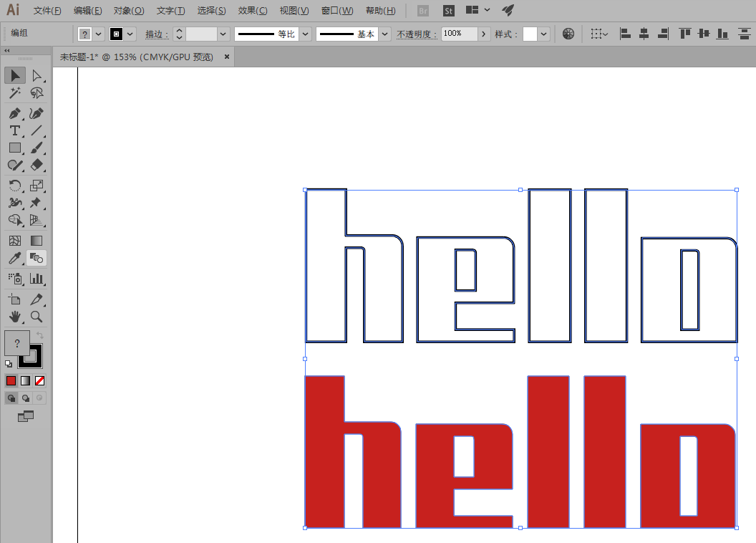Open the 样式 graphic style dropdown

pos(543,34)
